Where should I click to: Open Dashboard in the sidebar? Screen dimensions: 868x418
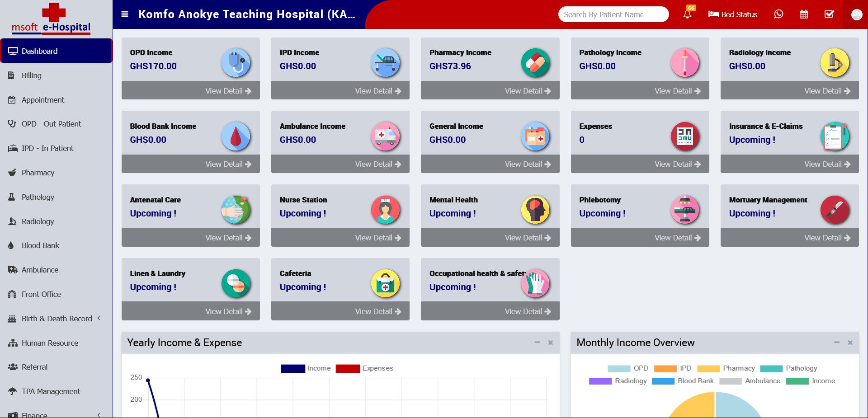pyautogui.click(x=56, y=51)
